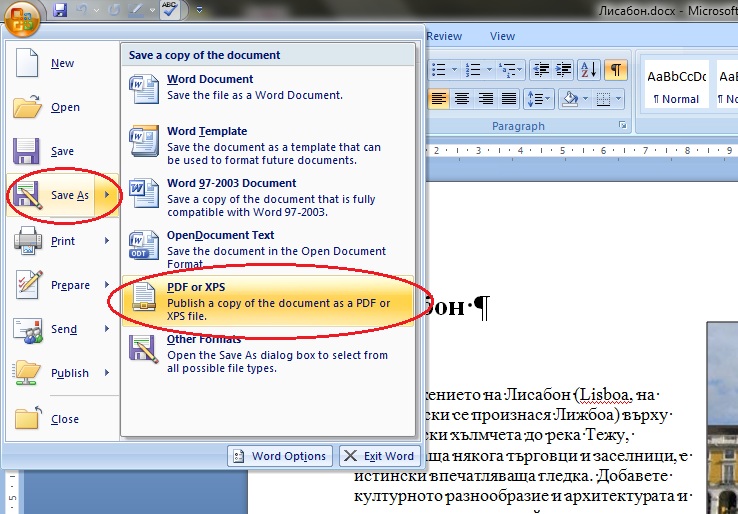Open the Bullets dropdown arrow
The width and height of the screenshot is (738, 514).
[454, 70]
